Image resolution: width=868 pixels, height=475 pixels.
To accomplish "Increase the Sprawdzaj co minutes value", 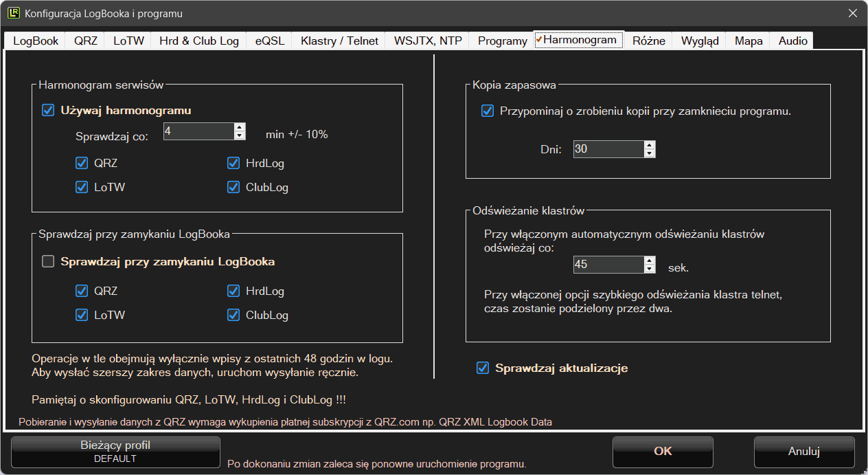I will coord(239,127).
